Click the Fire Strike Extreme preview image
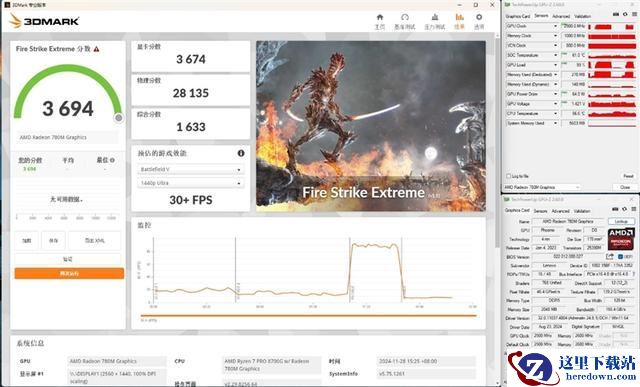This screenshot has width=640, height=387. point(371,126)
